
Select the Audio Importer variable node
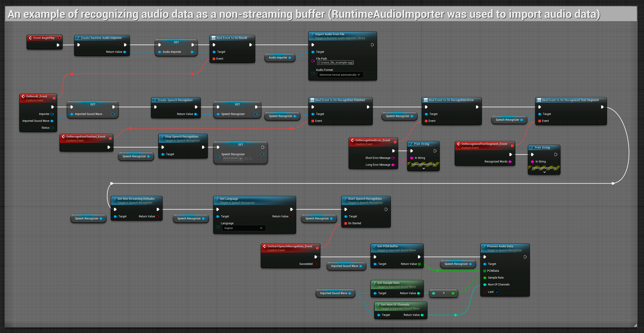[278, 58]
